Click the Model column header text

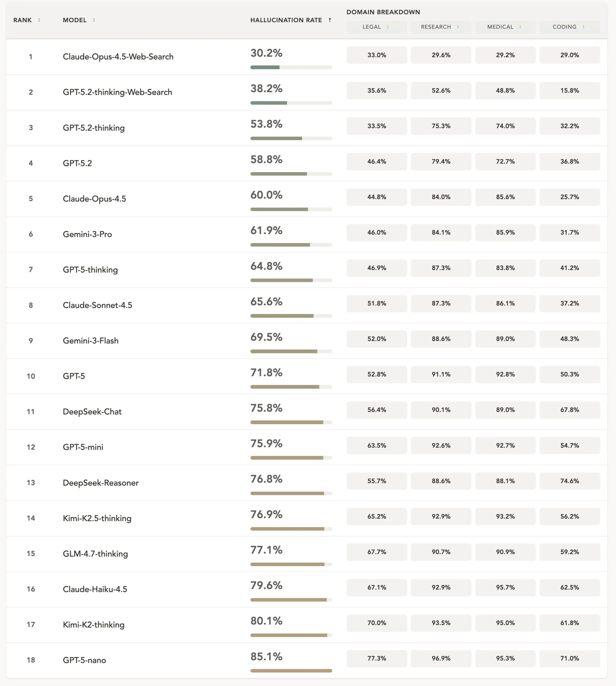pos(75,20)
